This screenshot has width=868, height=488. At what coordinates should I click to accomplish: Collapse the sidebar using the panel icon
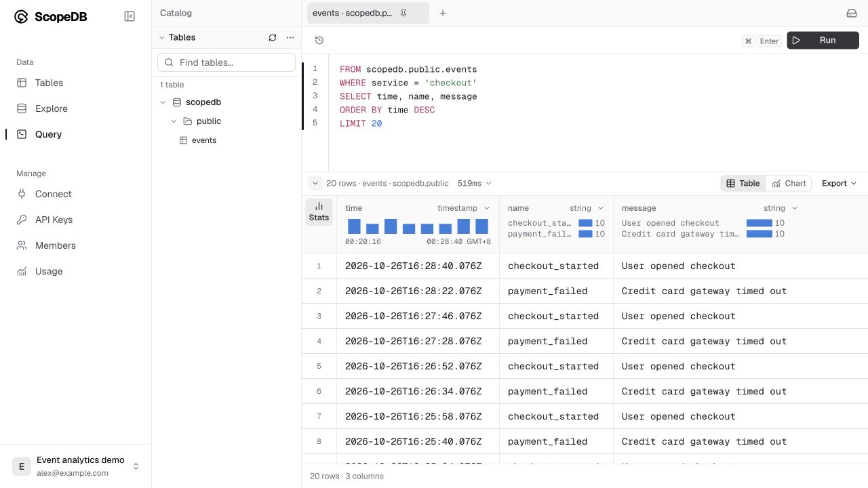click(x=130, y=17)
